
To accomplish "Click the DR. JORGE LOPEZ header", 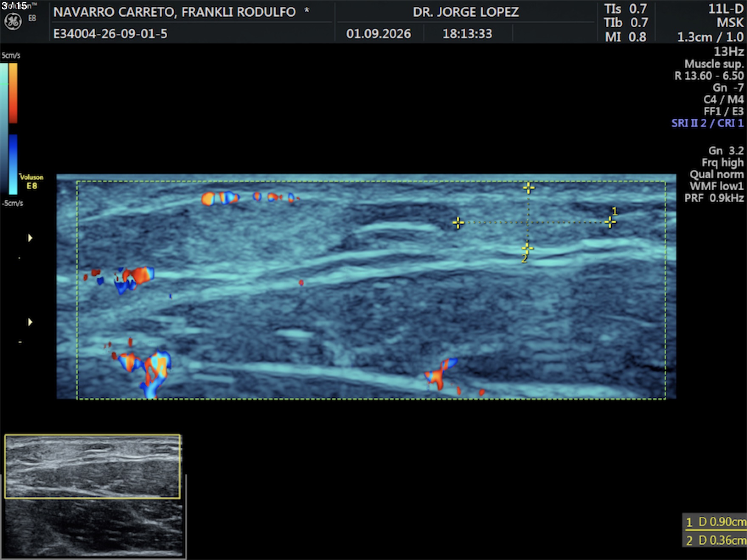I will coord(466,12).
